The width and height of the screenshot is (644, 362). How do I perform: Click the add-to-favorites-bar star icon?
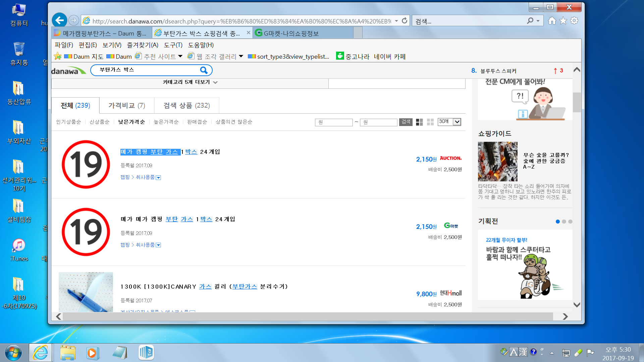pyautogui.click(x=57, y=56)
